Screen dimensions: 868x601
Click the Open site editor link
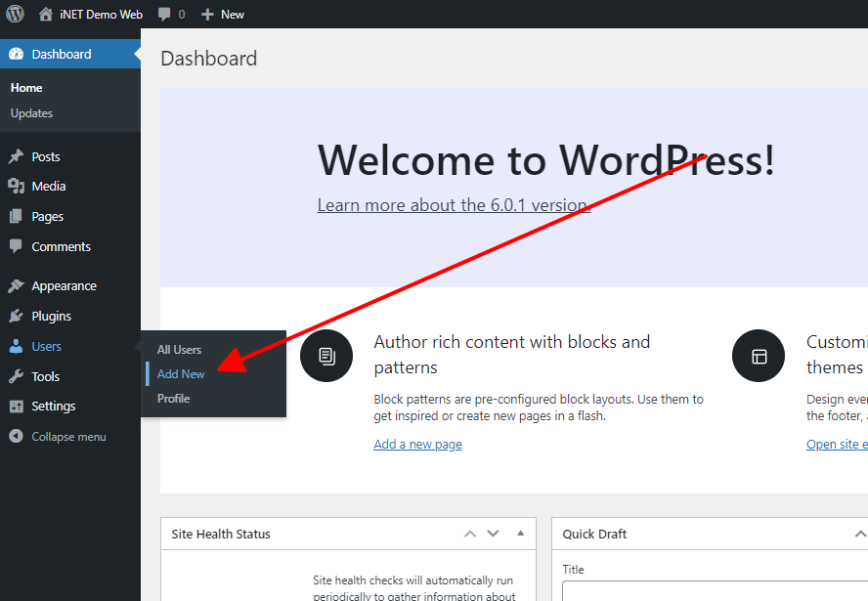(x=837, y=444)
